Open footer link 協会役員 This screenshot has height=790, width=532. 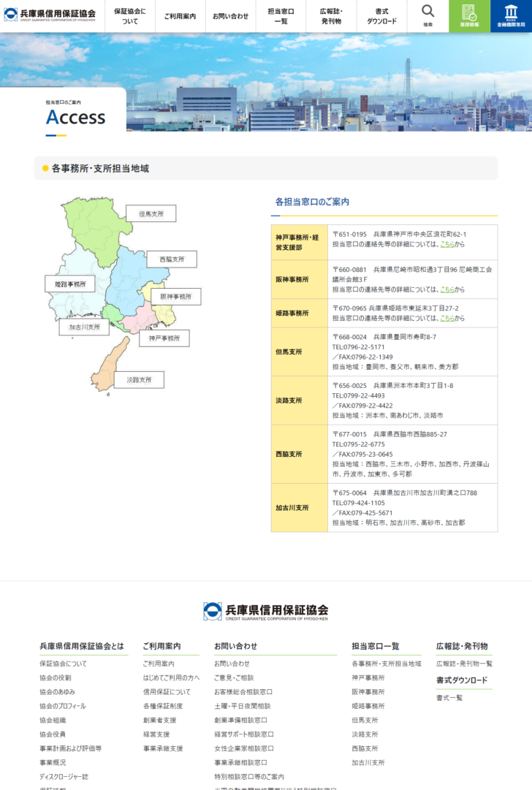coord(53,734)
